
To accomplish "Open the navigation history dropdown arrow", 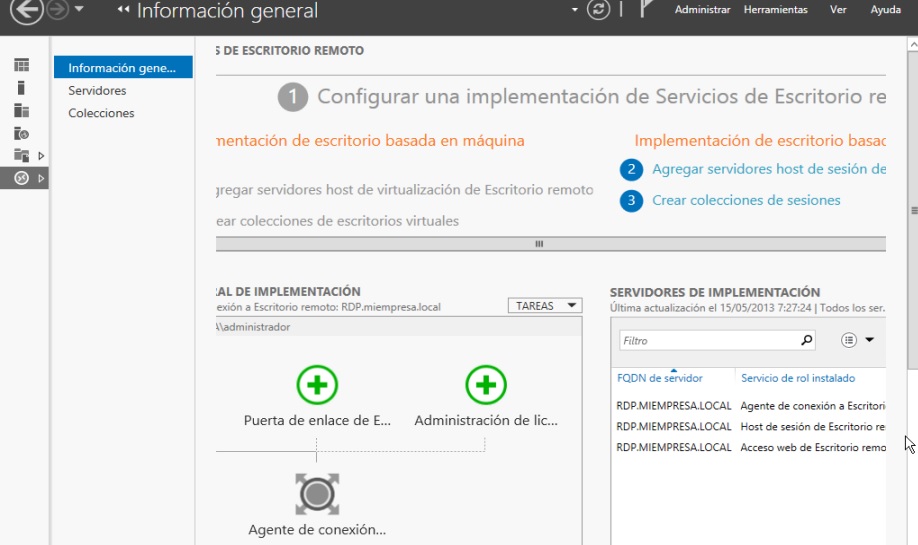I will coord(79,10).
